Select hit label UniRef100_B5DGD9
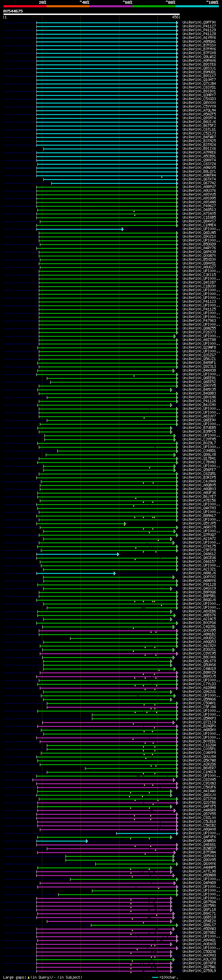This screenshot has width=222, height=980. [199, 244]
